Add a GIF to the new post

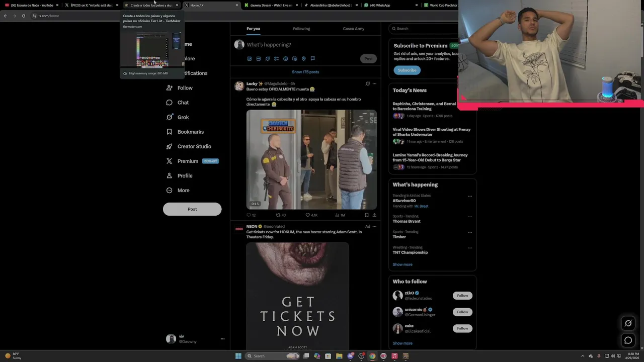[258, 59]
